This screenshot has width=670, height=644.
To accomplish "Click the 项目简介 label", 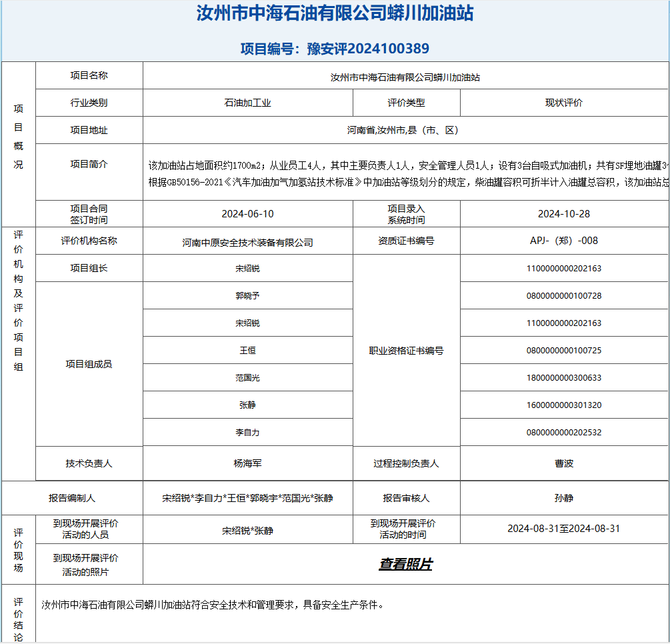I will (89, 164).
